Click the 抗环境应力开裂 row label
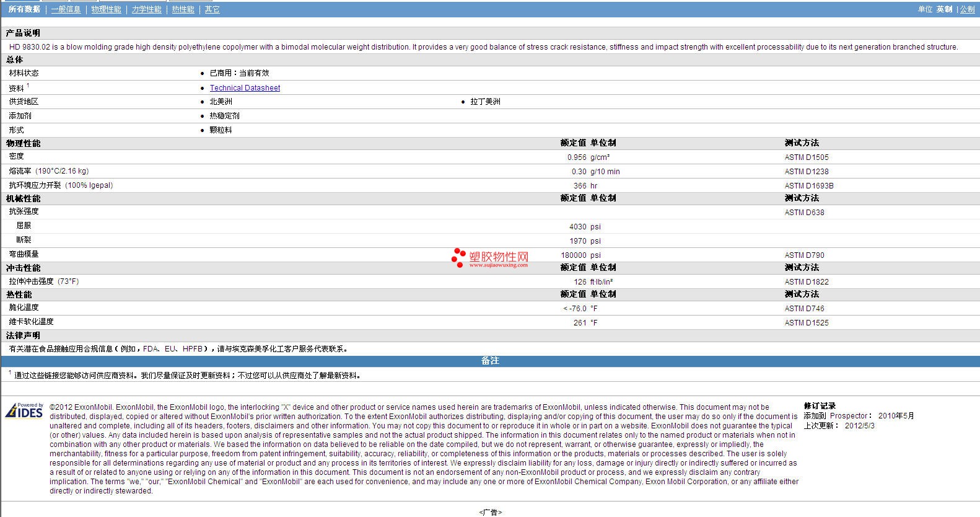This screenshot has width=980, height=517. tap(61, 185)
